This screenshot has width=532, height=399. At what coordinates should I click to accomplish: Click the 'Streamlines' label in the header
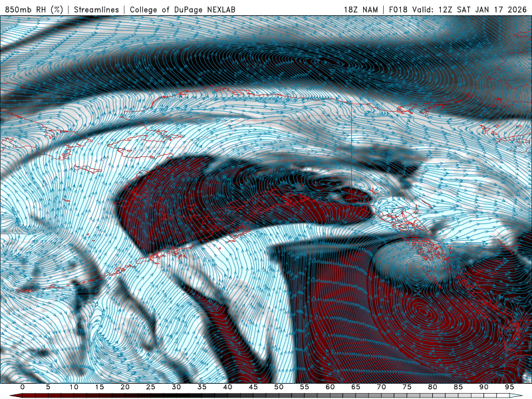tap(96, 10)
